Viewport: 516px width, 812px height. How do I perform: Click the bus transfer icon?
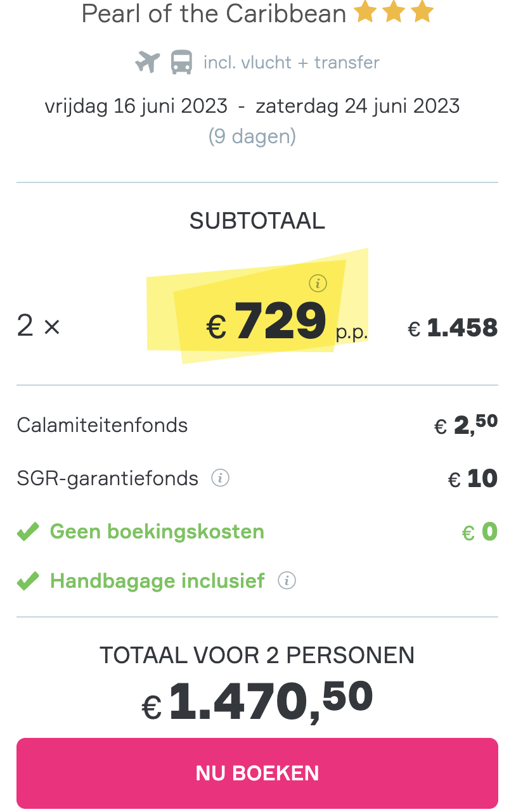tap(182, 63)
